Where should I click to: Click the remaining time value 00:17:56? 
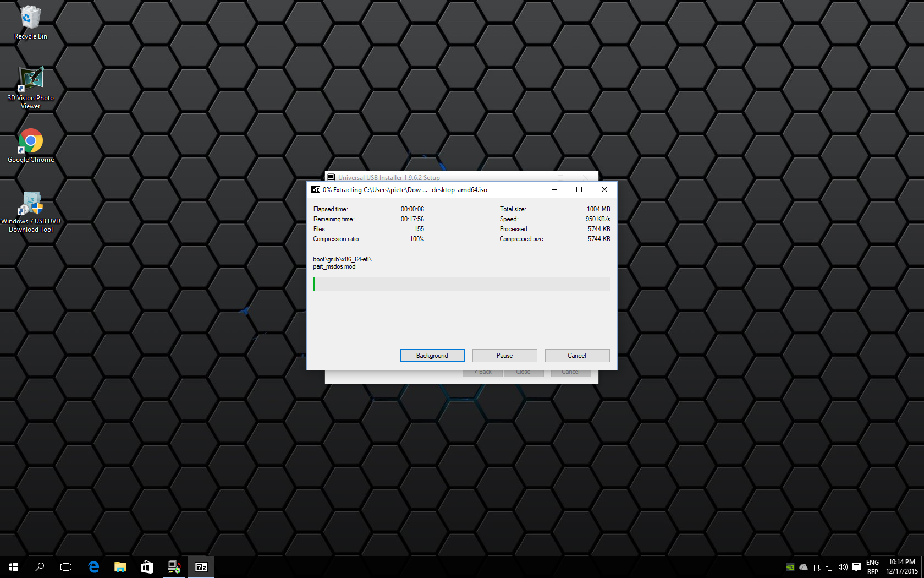[413, 219]
